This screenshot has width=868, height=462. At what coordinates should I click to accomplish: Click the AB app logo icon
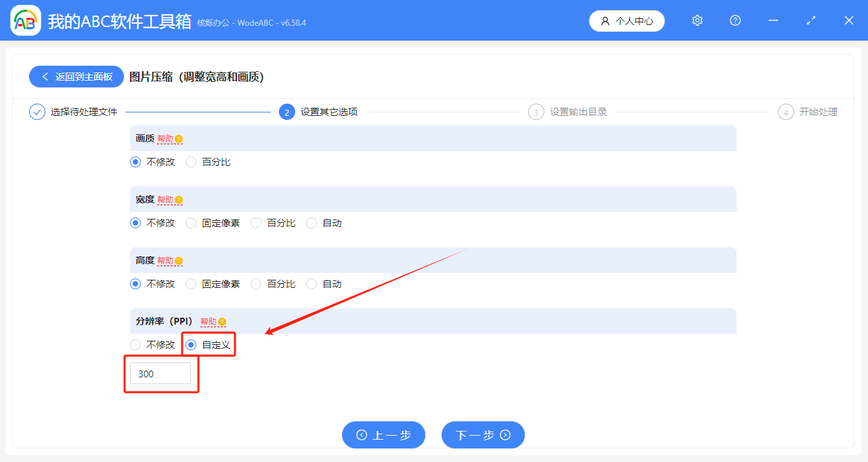[25, 20]
